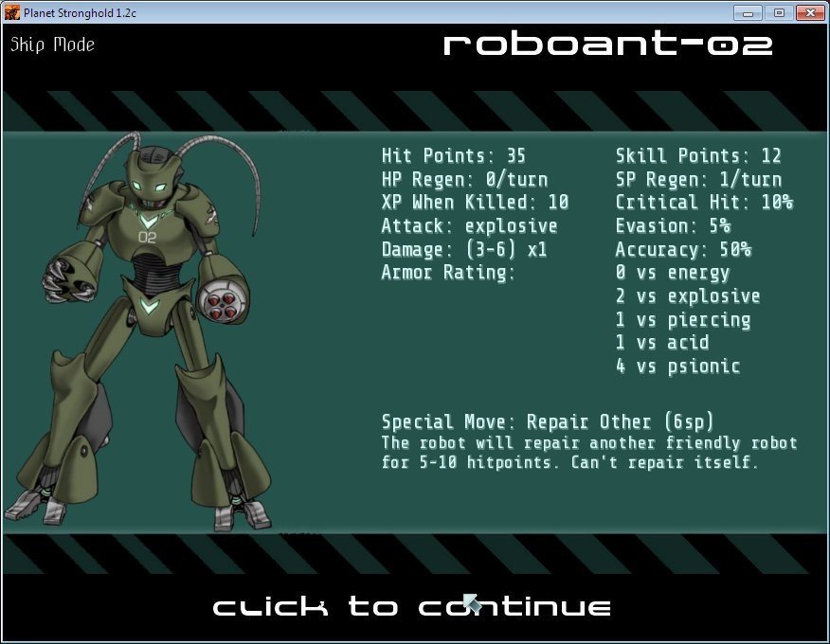830x644 pixels.
Task: Click the 'Planet Stronghold 1.2c' window title
Action: click(x=80, y=13)
